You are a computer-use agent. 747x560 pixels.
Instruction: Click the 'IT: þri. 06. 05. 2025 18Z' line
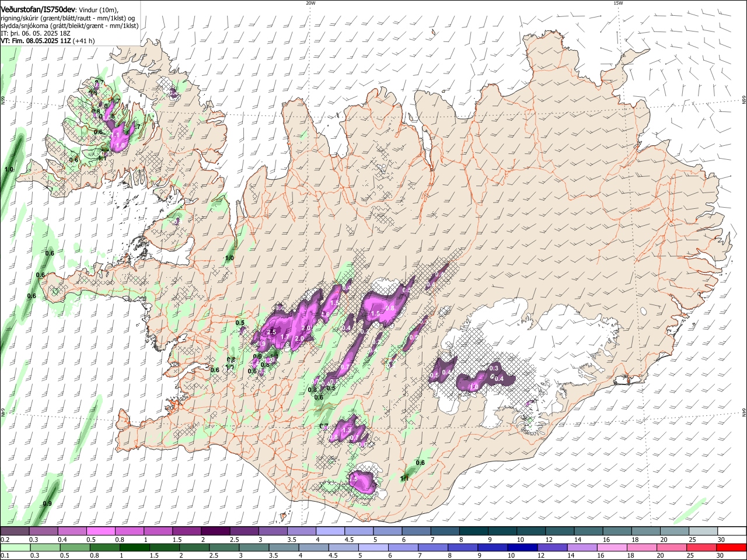click(x=34, y=33)
